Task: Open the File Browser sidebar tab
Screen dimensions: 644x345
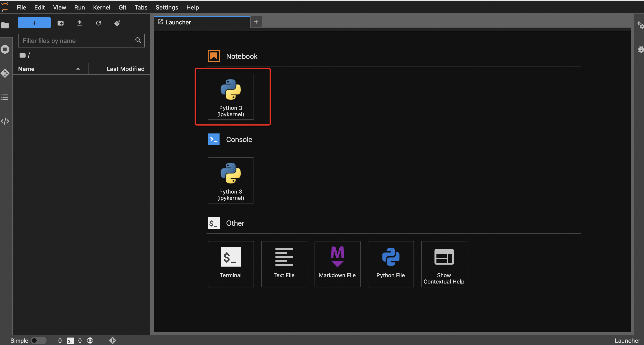Action: point(5,25)
